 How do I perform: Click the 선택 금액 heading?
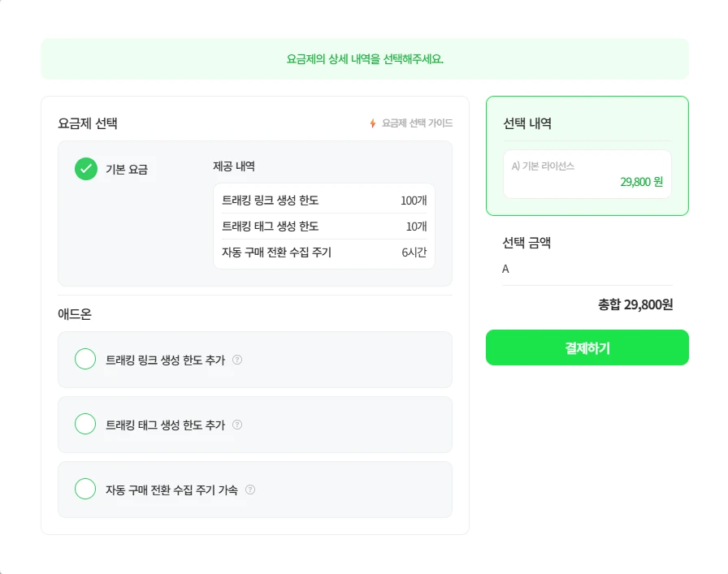tap(527, 243)
